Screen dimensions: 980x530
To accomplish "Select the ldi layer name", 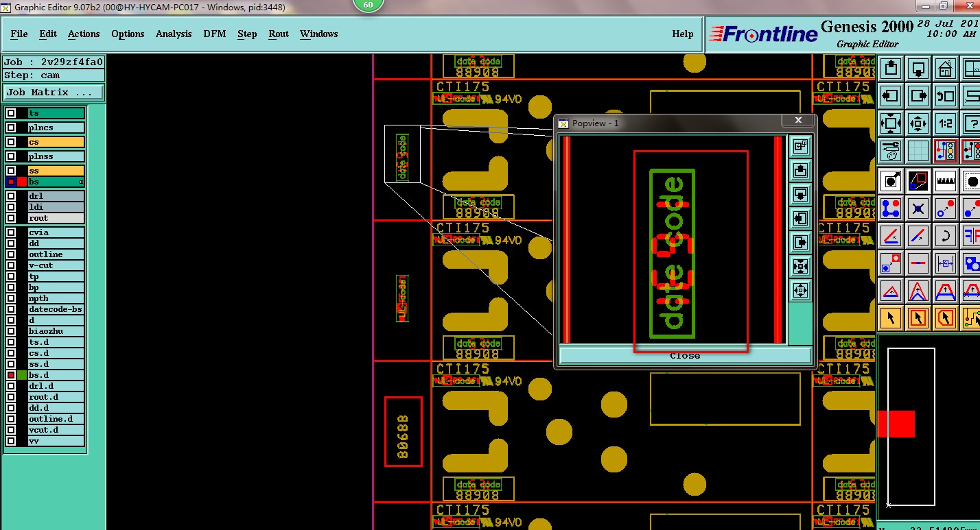I will (x=56, y=207).
